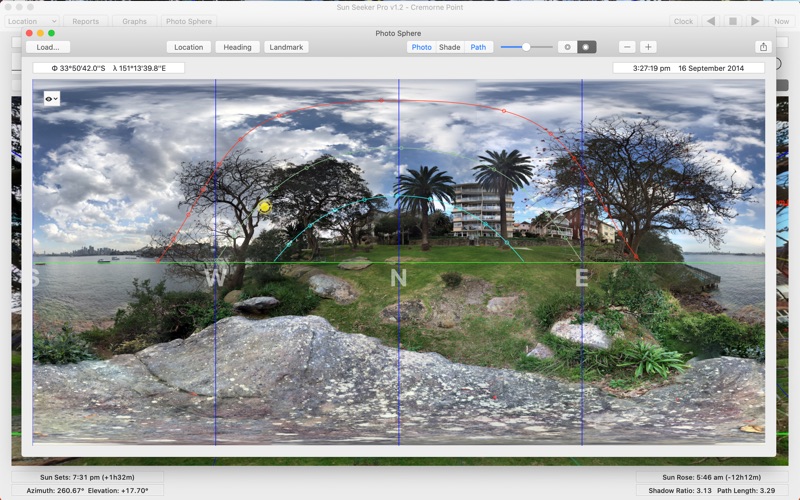The width and height of the screenshot is (800, 500).
Task: Click the Azimuth and Elevation readout
Action: [87, 490]
